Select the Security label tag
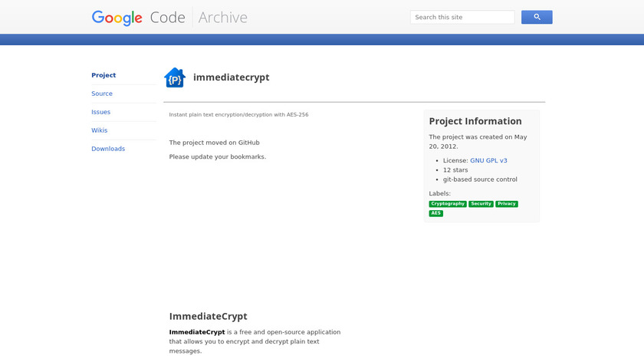 point(481,204)
